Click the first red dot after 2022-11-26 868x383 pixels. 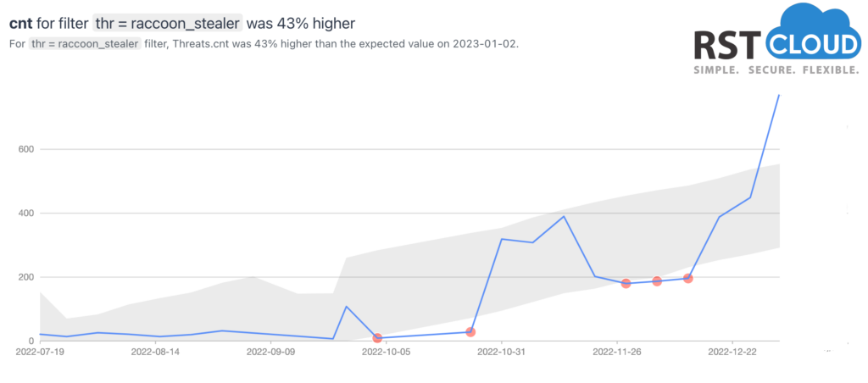click(626, 283)
